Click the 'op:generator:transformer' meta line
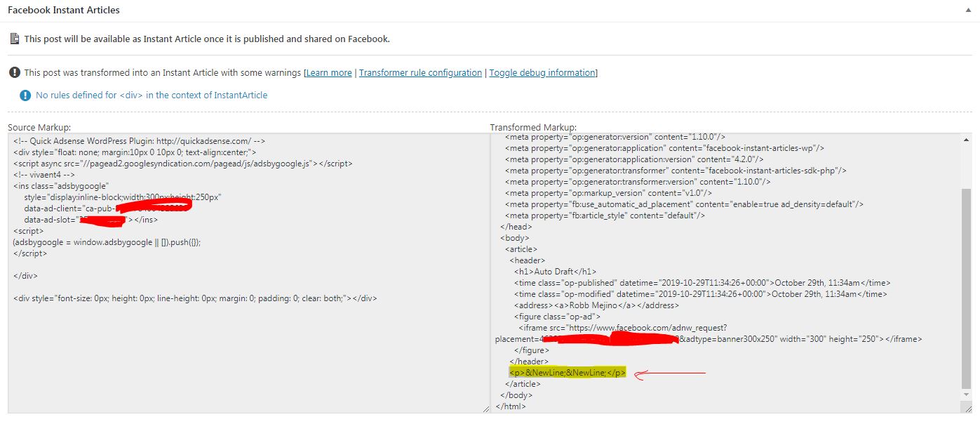Image resolution: width=980 pixels, height=424 pixels. [x=676, y=171]
